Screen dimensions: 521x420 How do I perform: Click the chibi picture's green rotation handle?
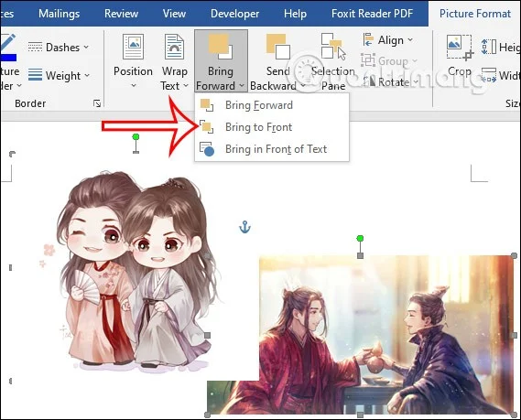[136, 136]
